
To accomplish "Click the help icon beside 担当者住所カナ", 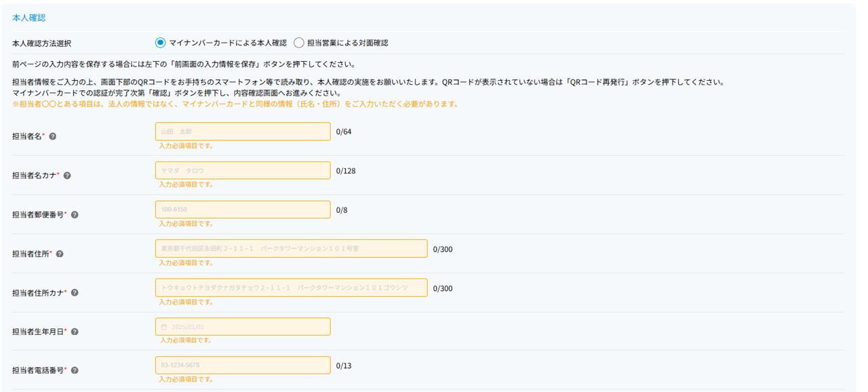I will pos(75,293).
